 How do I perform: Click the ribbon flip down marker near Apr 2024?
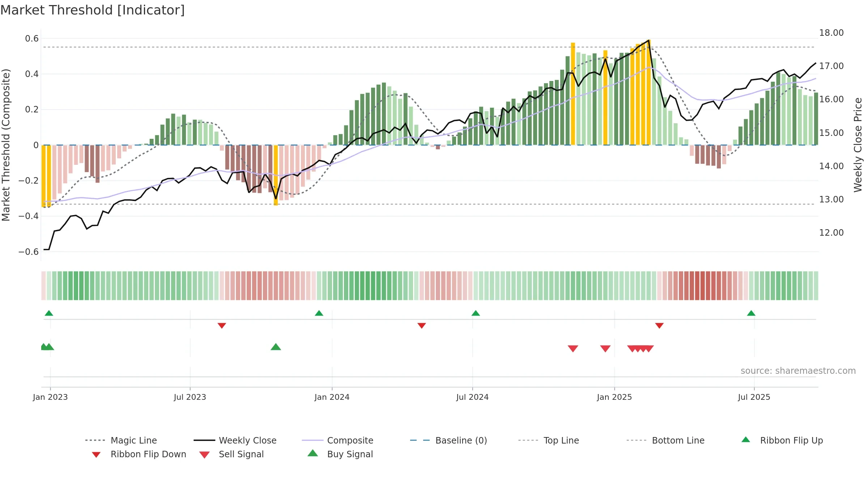point(422,326)
